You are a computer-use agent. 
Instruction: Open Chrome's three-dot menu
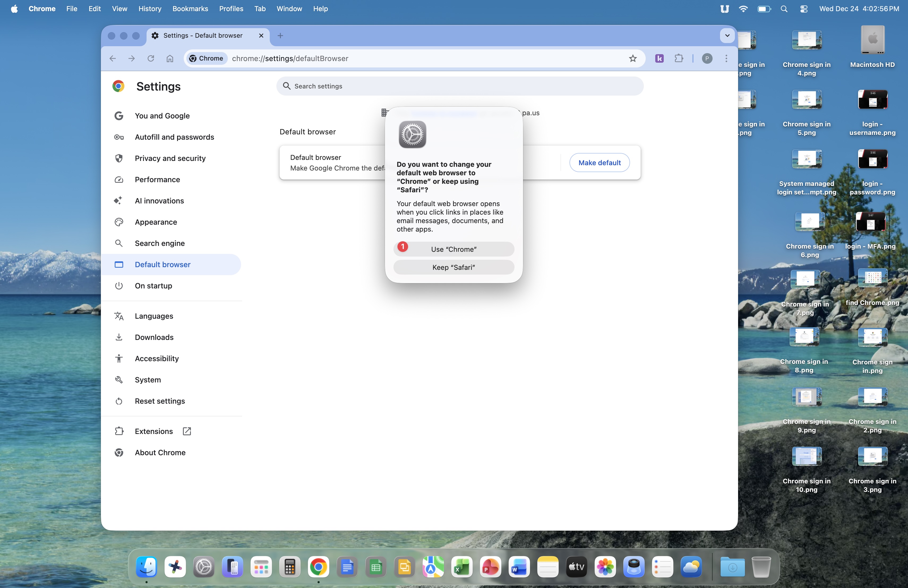coord(726,58)
